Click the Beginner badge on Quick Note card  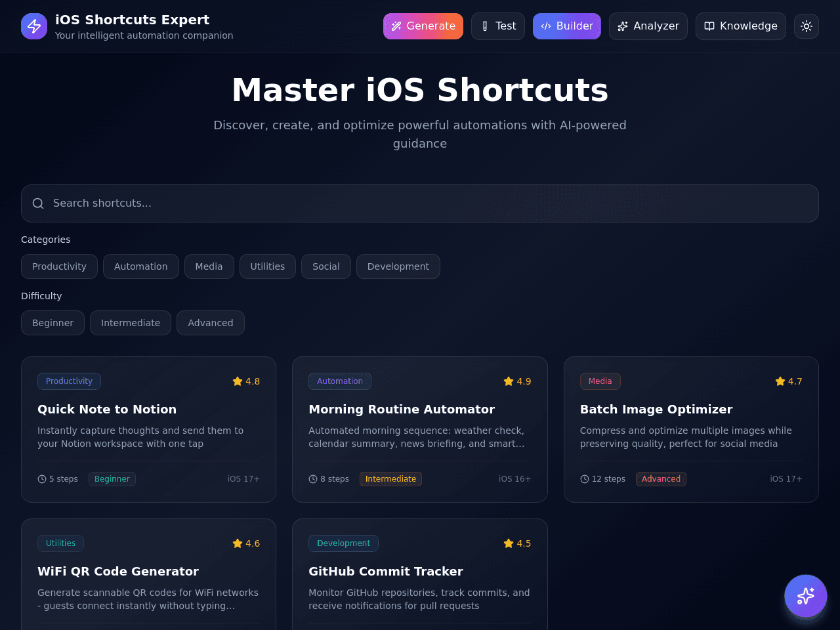click(112, 479)
